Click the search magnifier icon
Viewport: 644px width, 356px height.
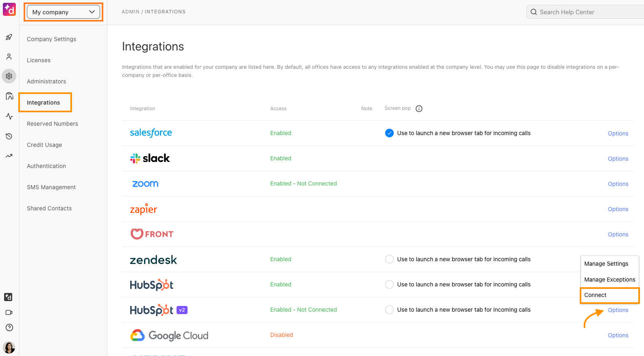pyautogui.click(x=534, y=12)
